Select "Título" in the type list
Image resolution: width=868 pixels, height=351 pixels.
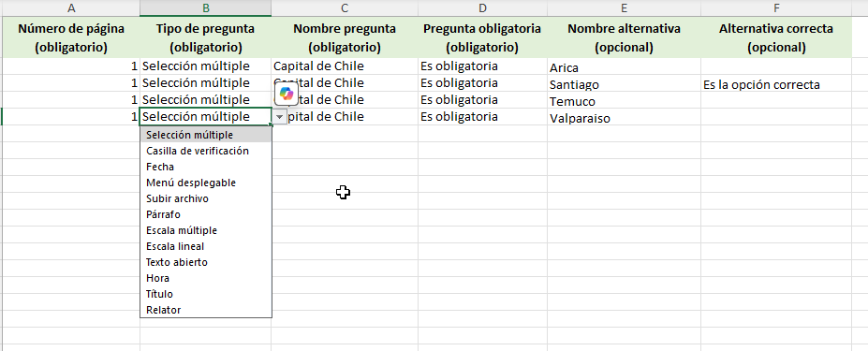(x=206, y=294)
